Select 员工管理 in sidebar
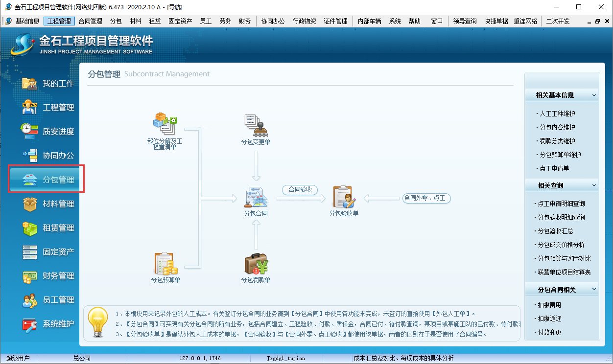 point(48,299)
